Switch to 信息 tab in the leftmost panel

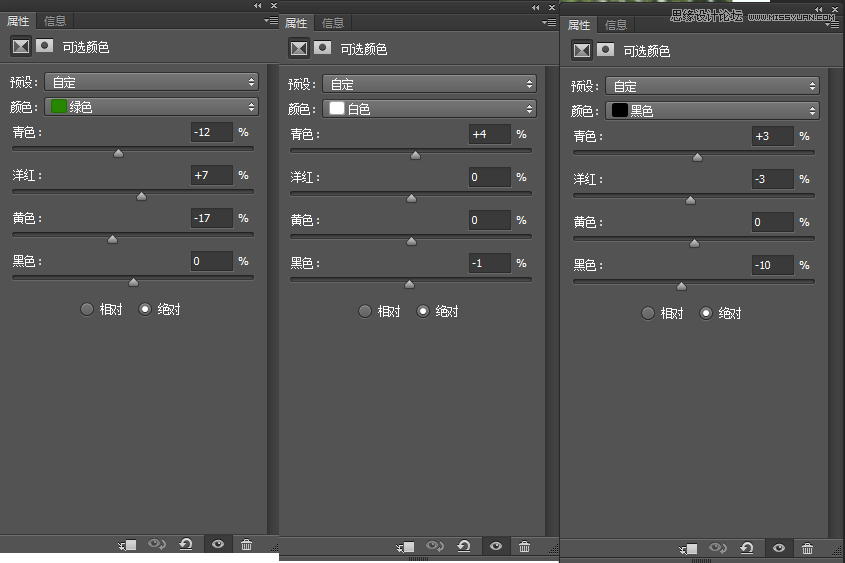(x=55, y=20)
